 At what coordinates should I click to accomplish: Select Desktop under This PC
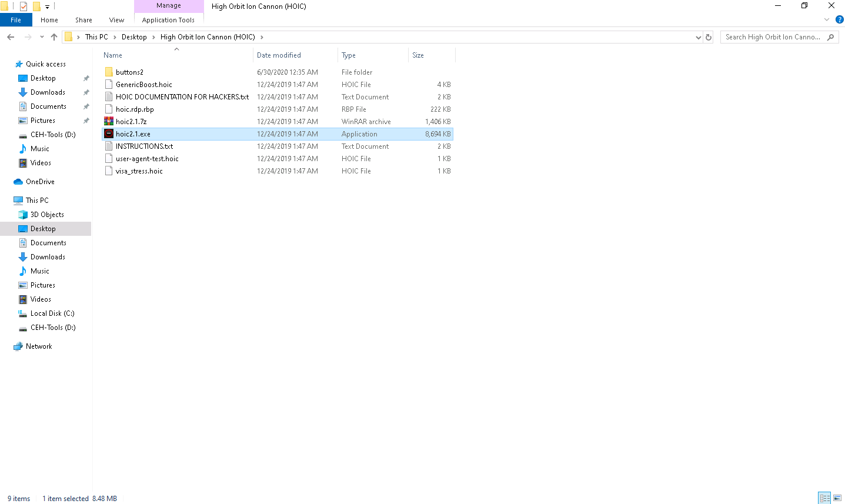tap(43, 229)
